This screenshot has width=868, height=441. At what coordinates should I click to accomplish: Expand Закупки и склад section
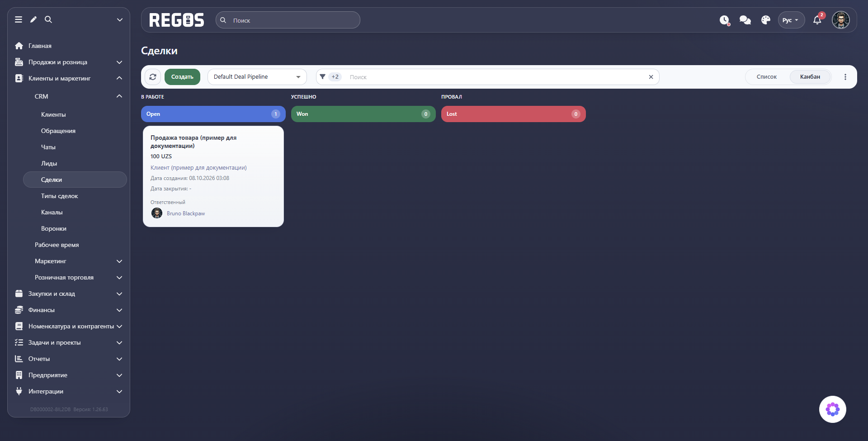(69, 294)
